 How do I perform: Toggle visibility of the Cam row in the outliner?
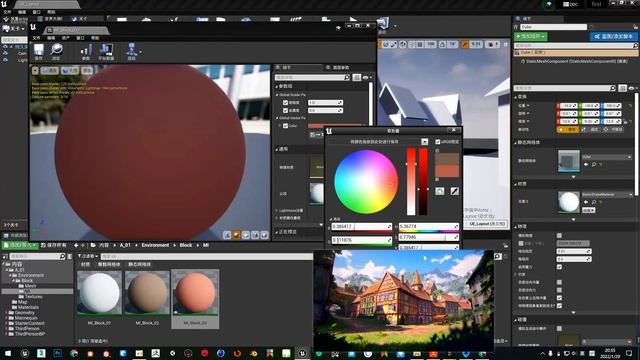tap(5, 53)
